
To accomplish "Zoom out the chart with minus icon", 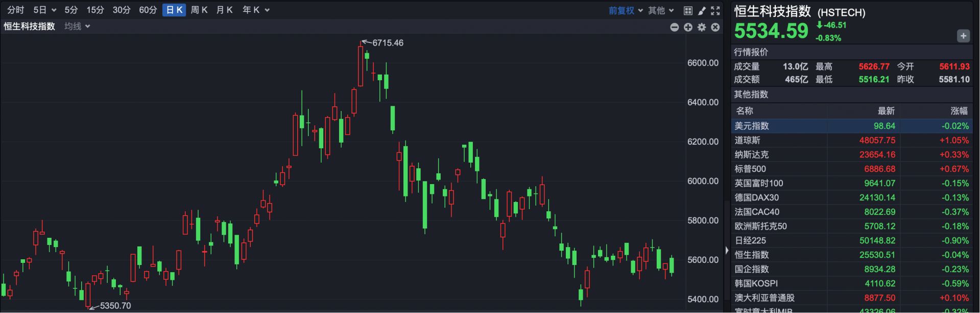I will (x=675, y=27).
